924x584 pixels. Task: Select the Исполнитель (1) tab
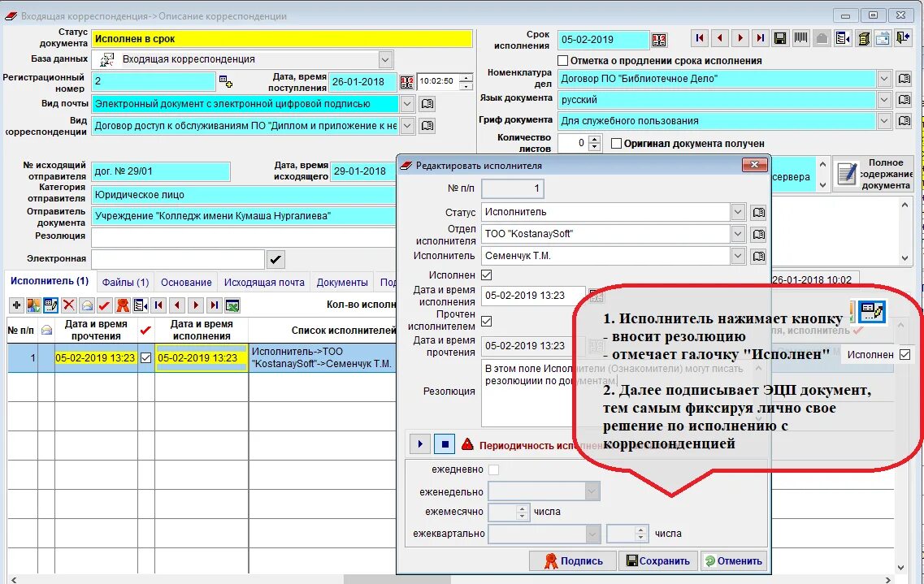click(x=50, y=281)
